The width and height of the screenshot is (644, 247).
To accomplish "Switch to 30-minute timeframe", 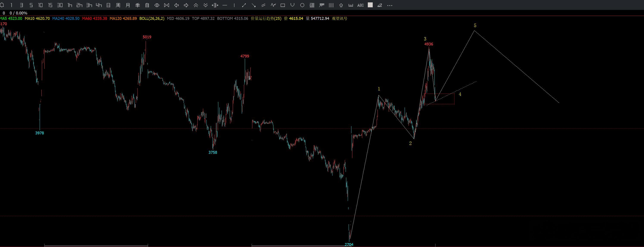I will tap(60, 5).
